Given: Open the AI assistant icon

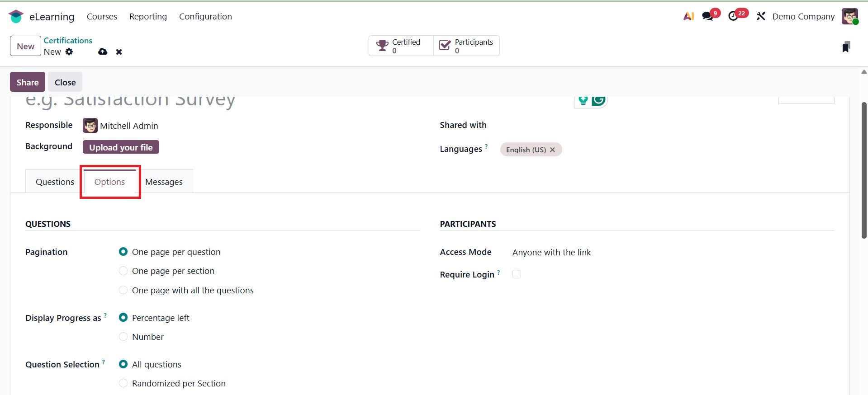Looking at the screenshot, I should click(688, 16).
